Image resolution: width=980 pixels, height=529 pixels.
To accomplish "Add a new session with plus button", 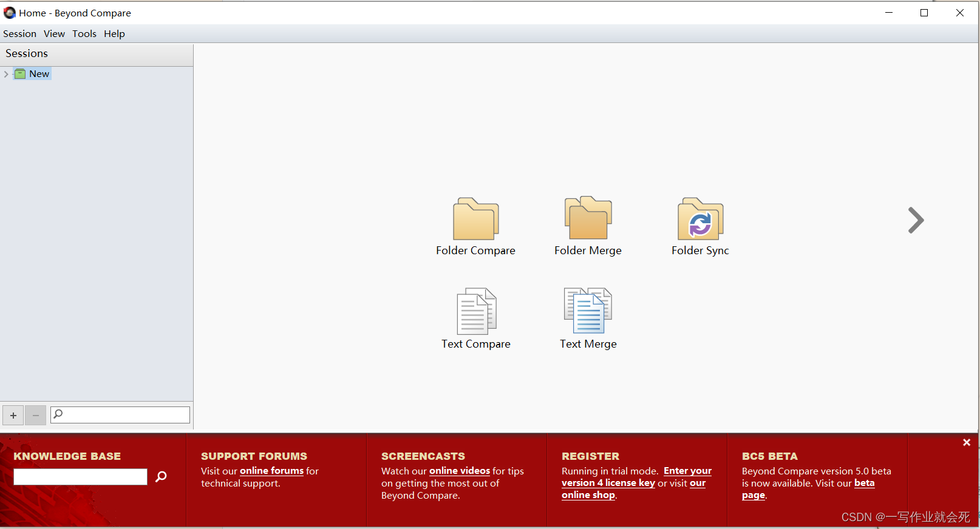I will 13,416.
